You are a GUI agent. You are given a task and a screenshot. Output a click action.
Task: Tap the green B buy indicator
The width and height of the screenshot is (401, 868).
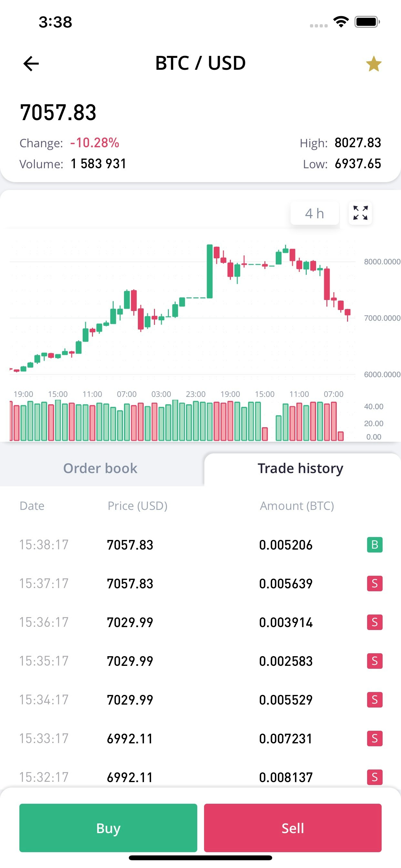(374, 544)
